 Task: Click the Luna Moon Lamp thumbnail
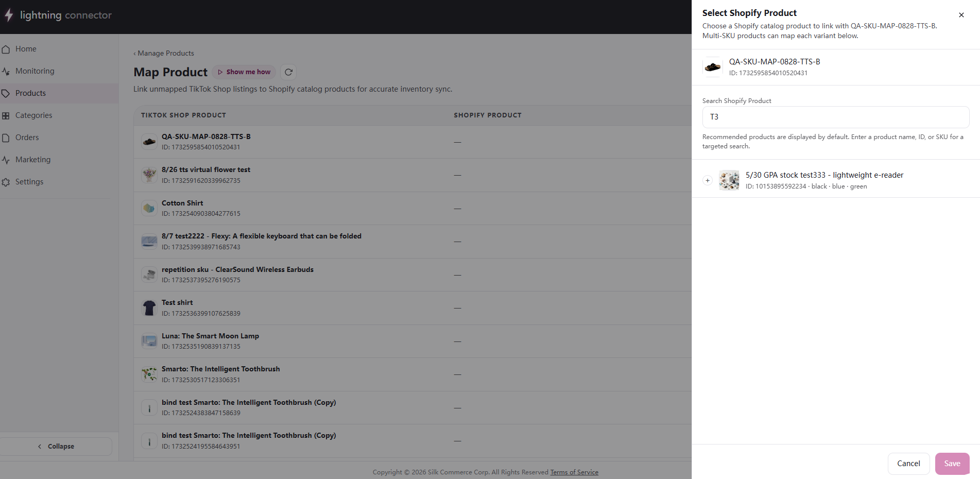149,341
